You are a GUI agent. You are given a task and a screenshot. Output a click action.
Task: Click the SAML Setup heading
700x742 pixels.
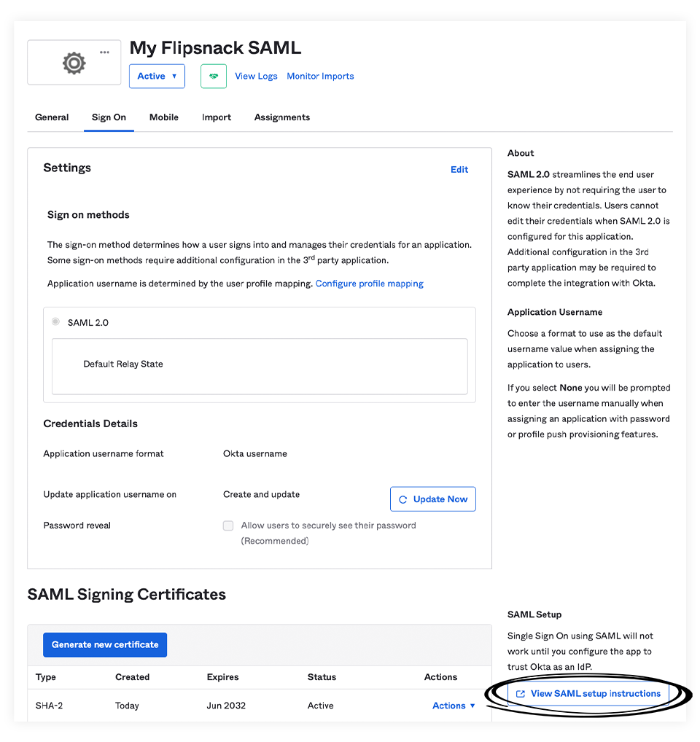(x=534, y=614)
